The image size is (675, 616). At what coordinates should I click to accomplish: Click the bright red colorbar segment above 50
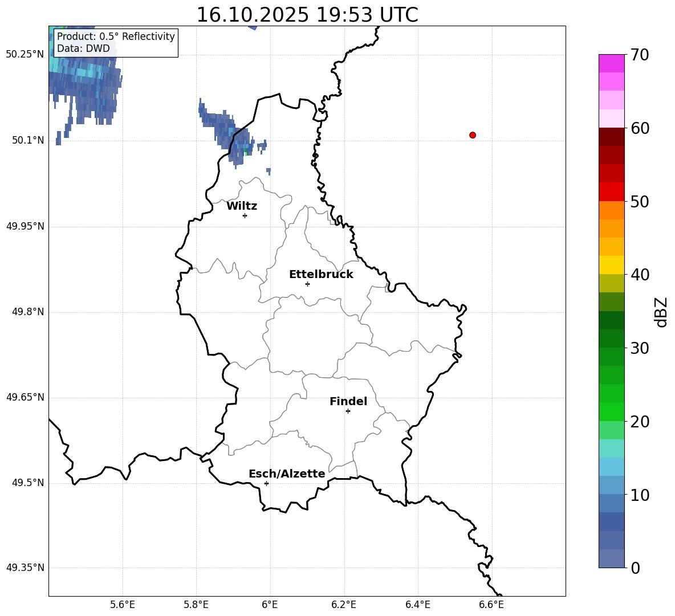coord(611,192)
